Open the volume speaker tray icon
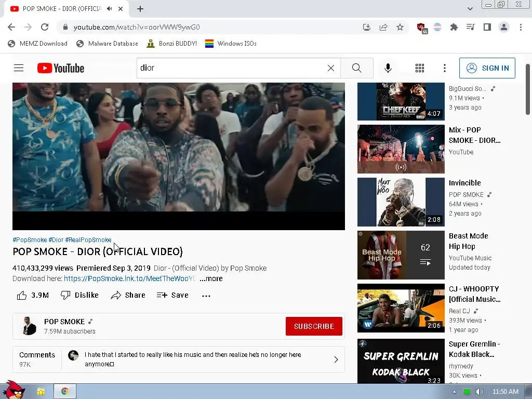Screen dimensions: 532x399 pos(480,392)
